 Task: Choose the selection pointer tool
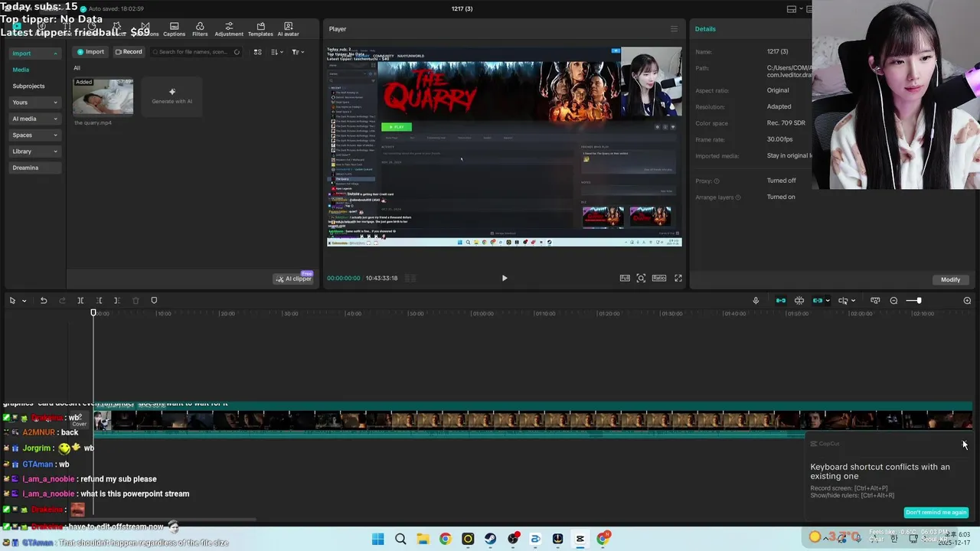point(12,301)
